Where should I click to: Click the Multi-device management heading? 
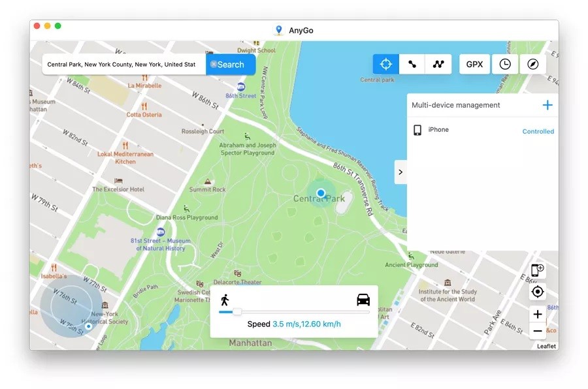pos(455,105)
